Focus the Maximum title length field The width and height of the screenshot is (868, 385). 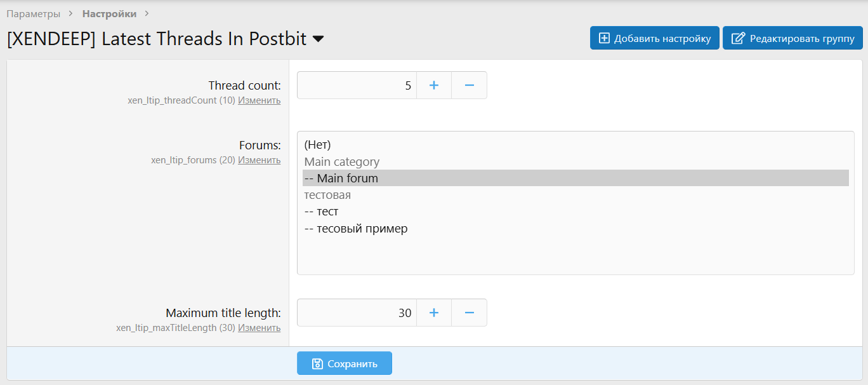357,313
